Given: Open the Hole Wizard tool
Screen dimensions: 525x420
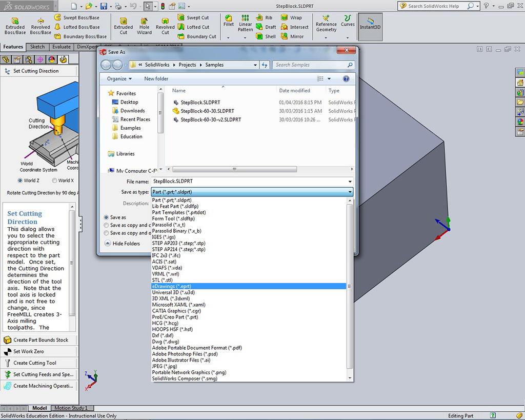Looking at the screenshot, I should click(144, 26).
